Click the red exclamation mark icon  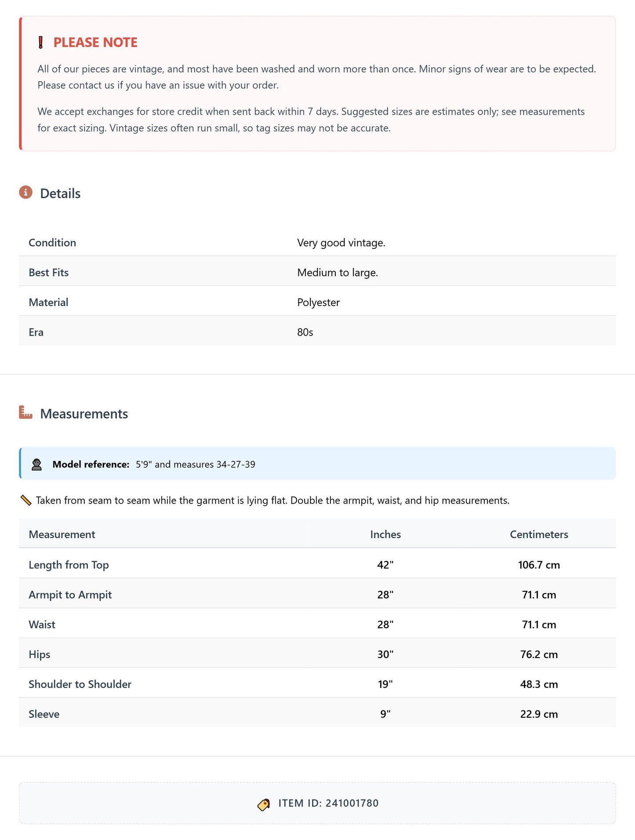click(41, 43)
